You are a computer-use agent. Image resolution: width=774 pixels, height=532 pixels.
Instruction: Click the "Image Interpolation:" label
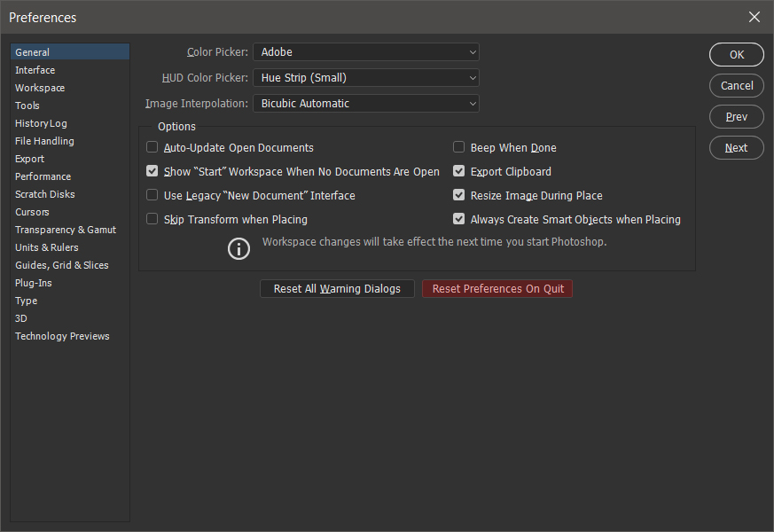pyautogui.click(x=197, y=104)
